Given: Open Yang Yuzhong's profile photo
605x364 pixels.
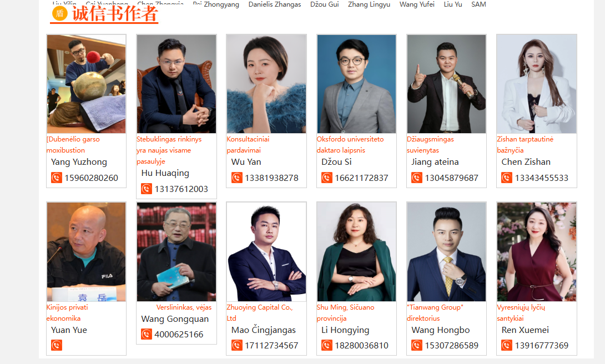Looking at the screenshot, I should click(x=87, y=84).
